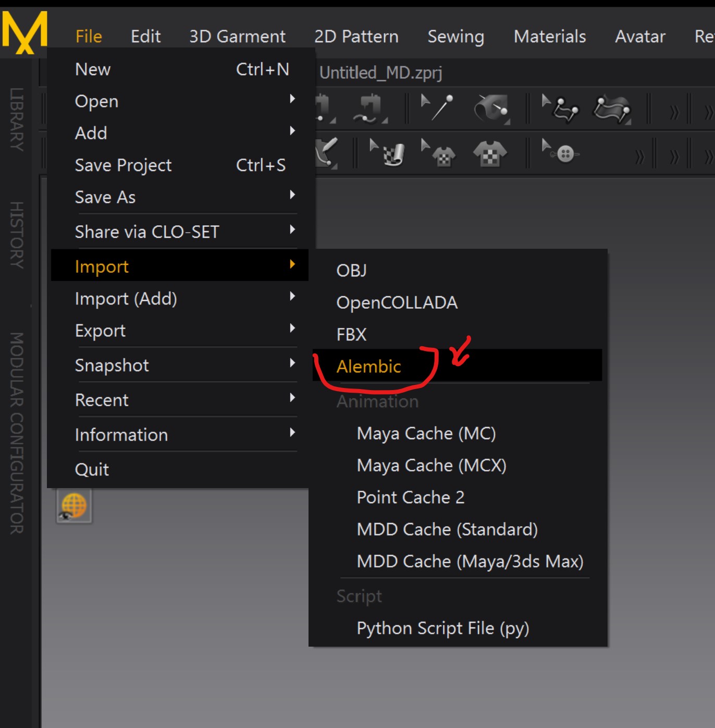
Task: Select the edit tack arrow tool
Action: [560, 108]
